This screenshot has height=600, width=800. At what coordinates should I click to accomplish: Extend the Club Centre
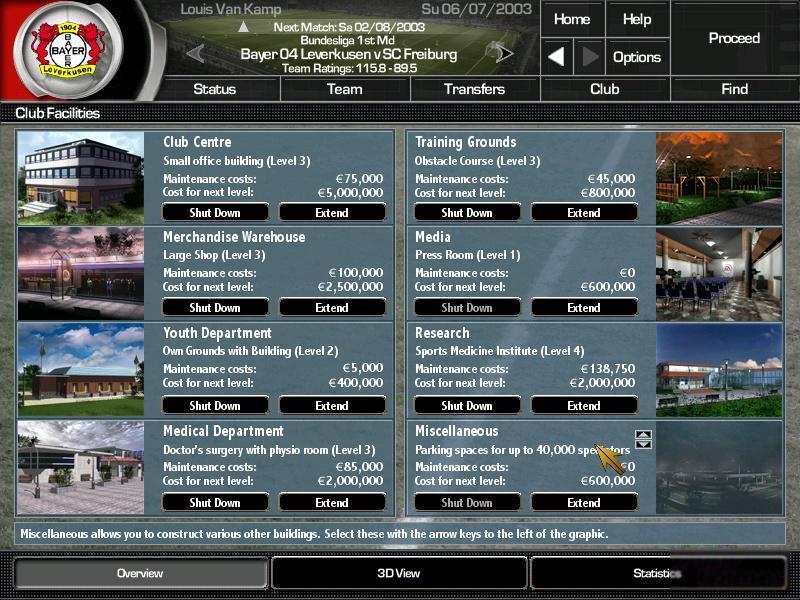332,212
